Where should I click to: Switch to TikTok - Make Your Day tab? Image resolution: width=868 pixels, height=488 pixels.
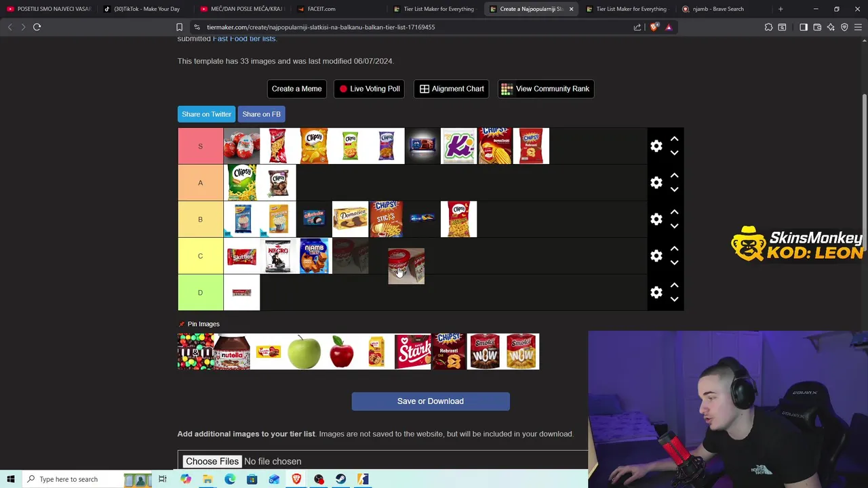point(142,9)
